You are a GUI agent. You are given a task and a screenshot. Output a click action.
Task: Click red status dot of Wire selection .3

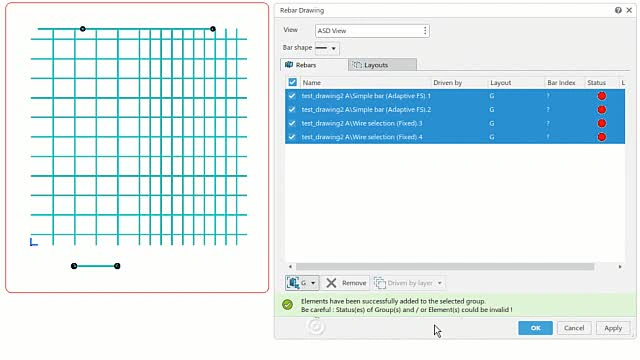(x=602, y=123)
